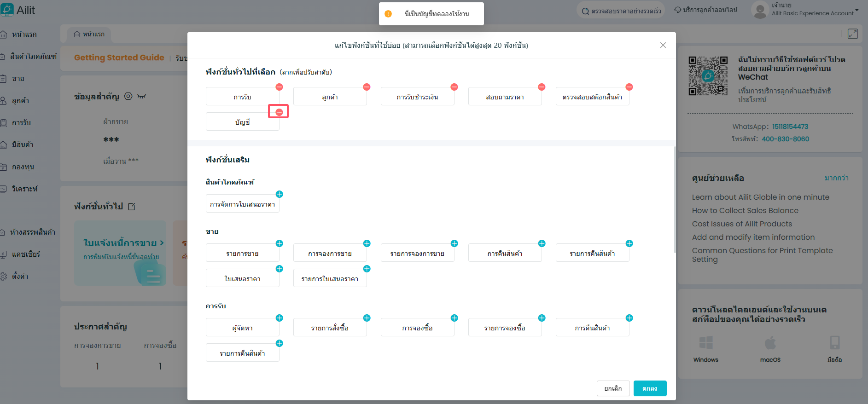
Task: Remove ลูกค้า with its red minus icon
Action: click(367, 87)
